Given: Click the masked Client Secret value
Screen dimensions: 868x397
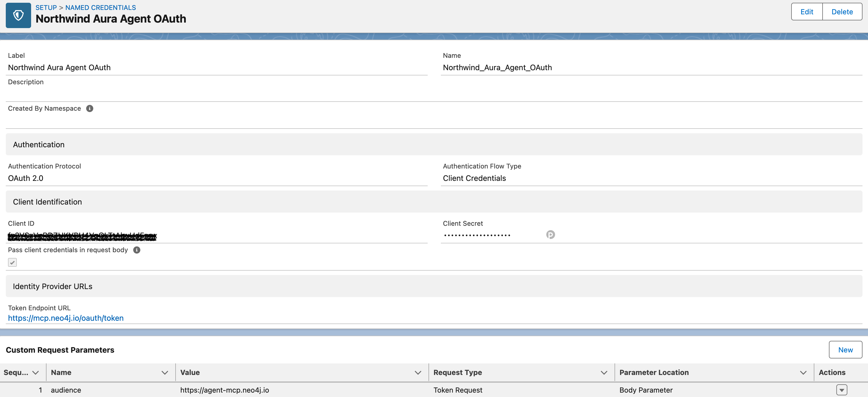Looking at the screenshot, I should pos(477,235).
